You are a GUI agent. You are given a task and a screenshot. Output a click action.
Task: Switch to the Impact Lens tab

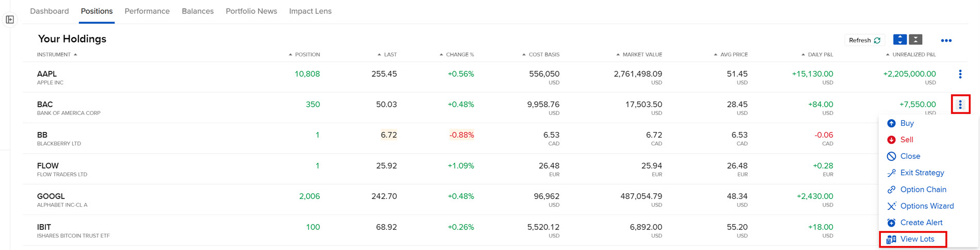310,11
